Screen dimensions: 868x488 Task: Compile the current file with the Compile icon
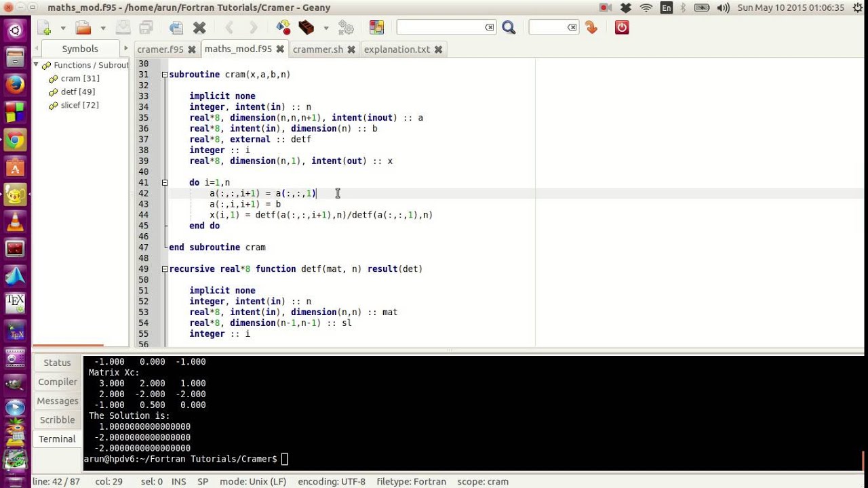[283, 28]
